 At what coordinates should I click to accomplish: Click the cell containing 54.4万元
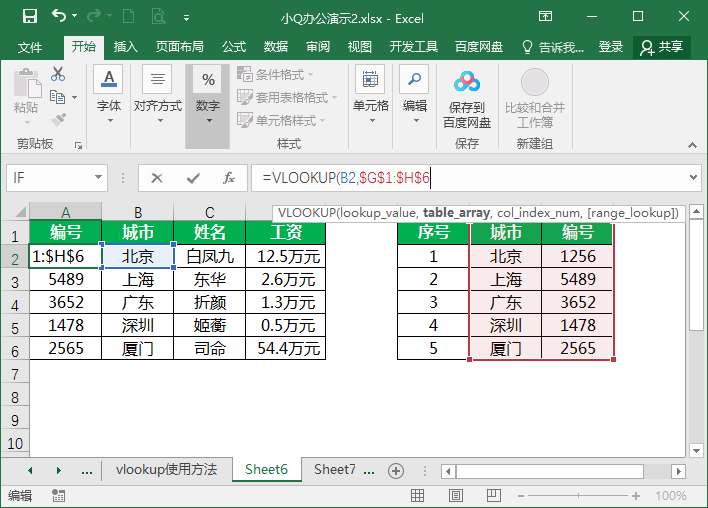(286, 348)
